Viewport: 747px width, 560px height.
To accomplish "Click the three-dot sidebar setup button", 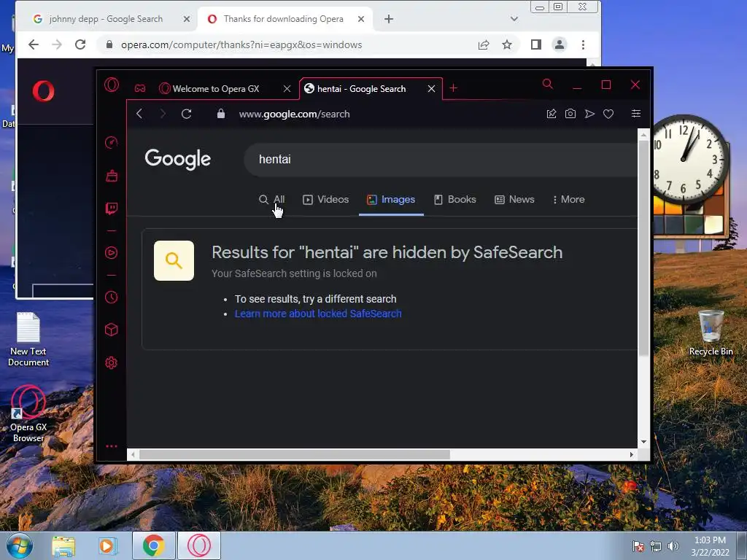I will click(112, 446).
